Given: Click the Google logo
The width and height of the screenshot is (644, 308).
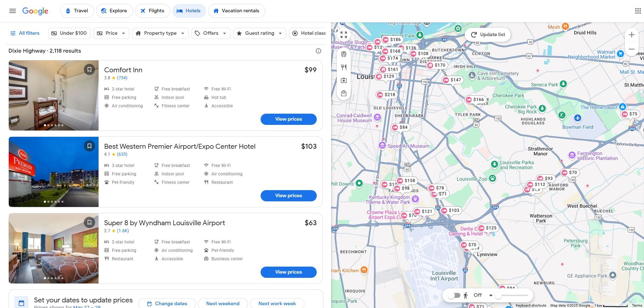Looking at the screenshot, I should (35, 11).
